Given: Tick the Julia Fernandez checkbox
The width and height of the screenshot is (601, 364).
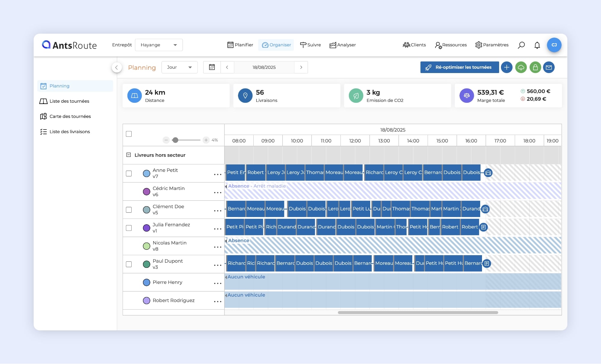Looking at the screenshot, I should tap(129, 228).
